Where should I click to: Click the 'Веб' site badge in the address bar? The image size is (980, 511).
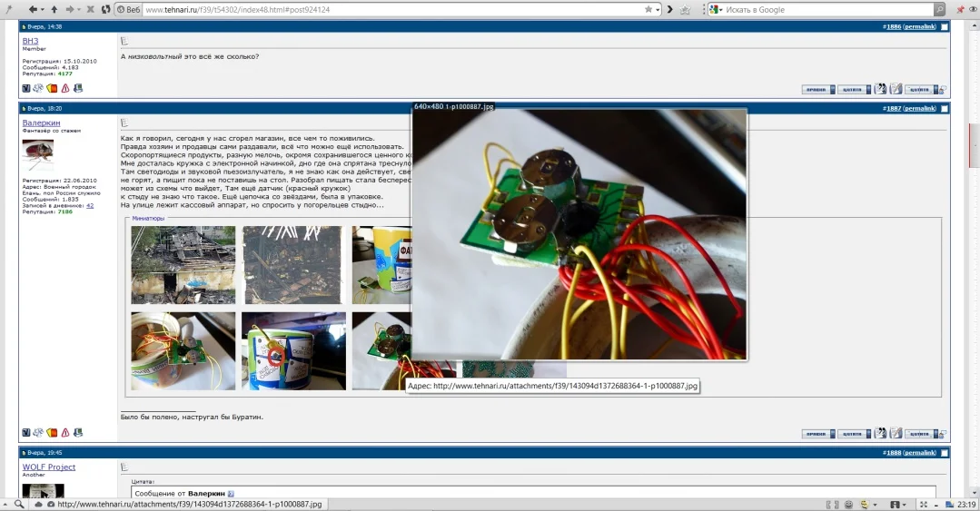click(x=129, y=9)
